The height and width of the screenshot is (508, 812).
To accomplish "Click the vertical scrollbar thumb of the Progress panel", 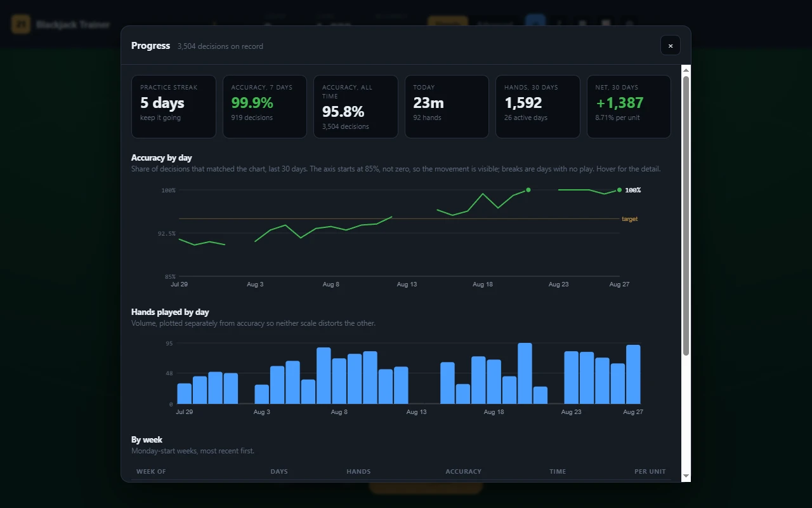I will click(x=686, y=215).
